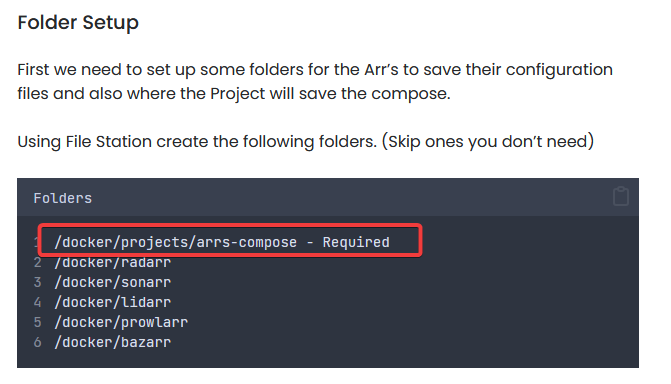
Task: Select the /docker/radarr code line
Action: (113, 262)
